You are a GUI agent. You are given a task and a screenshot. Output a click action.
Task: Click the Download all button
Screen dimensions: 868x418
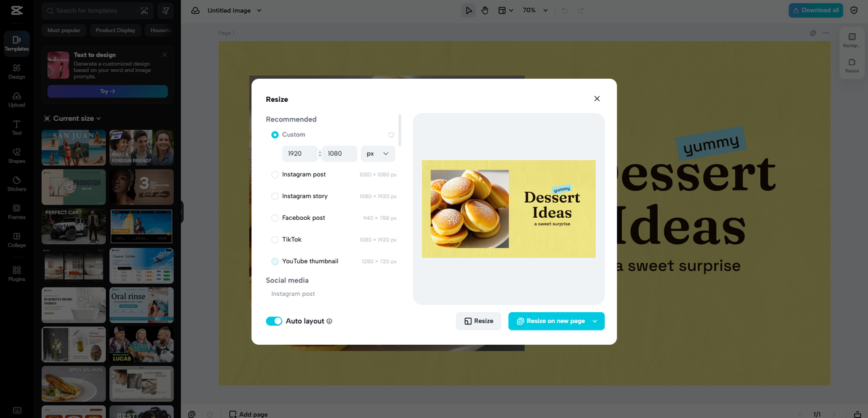click(816, 10)
